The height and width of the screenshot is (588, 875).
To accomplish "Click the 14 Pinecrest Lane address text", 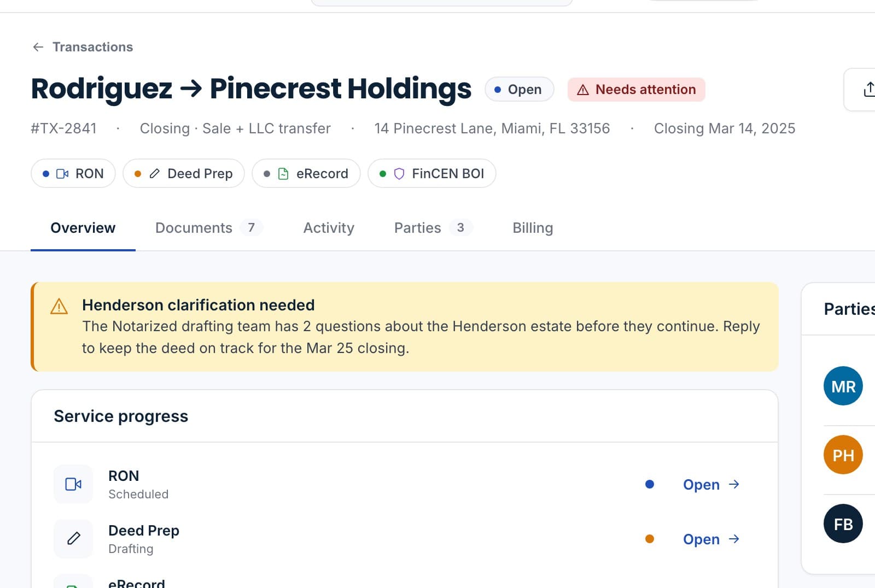I will 492,128.
